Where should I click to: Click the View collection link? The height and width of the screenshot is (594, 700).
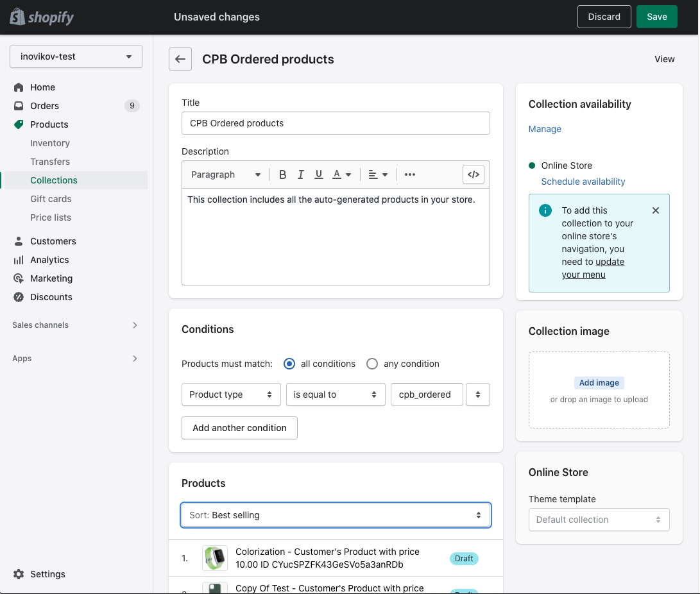pyautogui.click(x=664, y=60)
